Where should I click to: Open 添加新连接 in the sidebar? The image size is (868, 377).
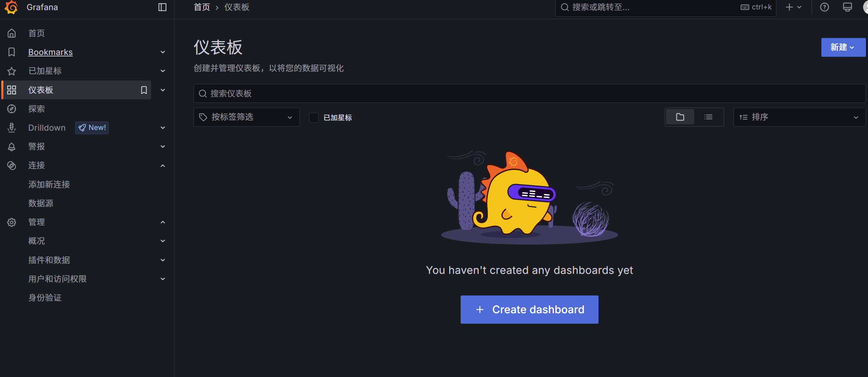(49, 184)
